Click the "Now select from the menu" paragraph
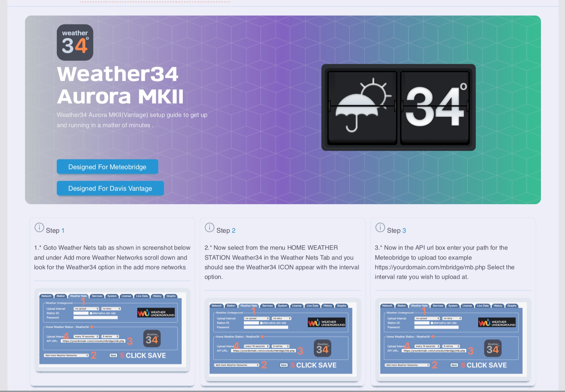 pyautogui.click(x=282, y=262)
